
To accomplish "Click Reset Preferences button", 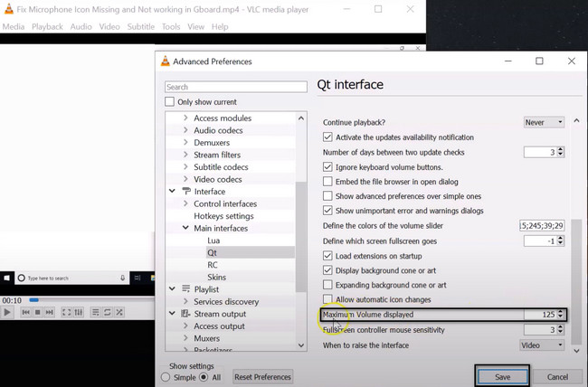I will [x=262, y=376].
